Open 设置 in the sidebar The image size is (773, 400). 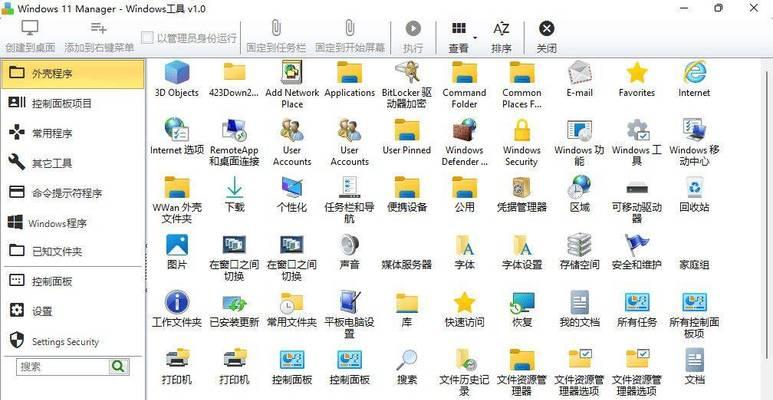pos(72,311)
